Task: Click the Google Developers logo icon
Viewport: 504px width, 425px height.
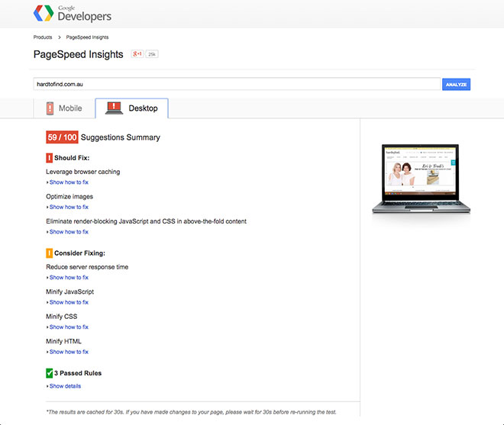Action: pyautogui.click(x=44, y=13)
